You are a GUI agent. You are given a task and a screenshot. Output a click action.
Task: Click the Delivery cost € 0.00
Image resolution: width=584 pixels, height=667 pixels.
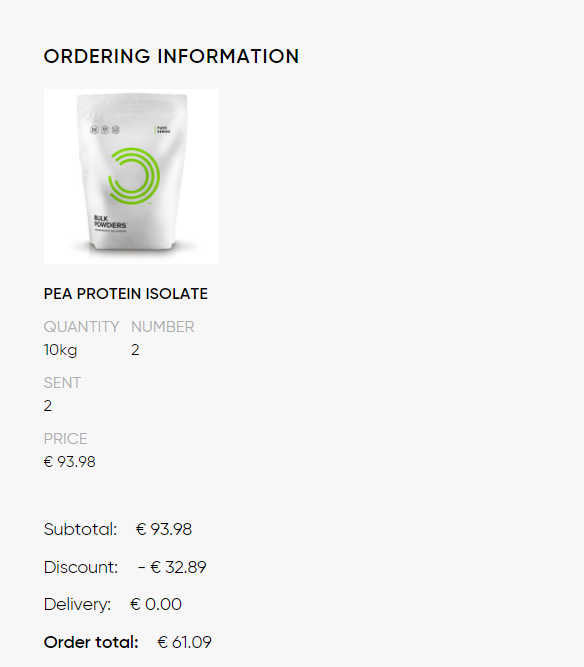coord(156,604)
